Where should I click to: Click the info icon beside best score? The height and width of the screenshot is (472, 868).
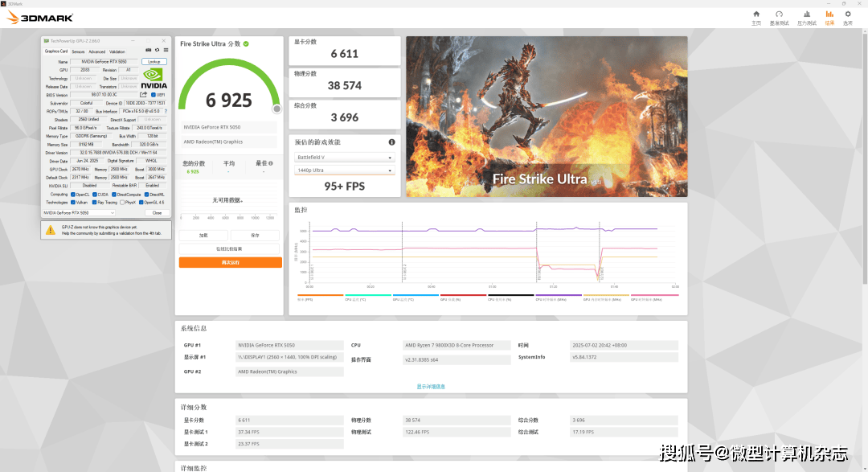click(x=271, y=163)
